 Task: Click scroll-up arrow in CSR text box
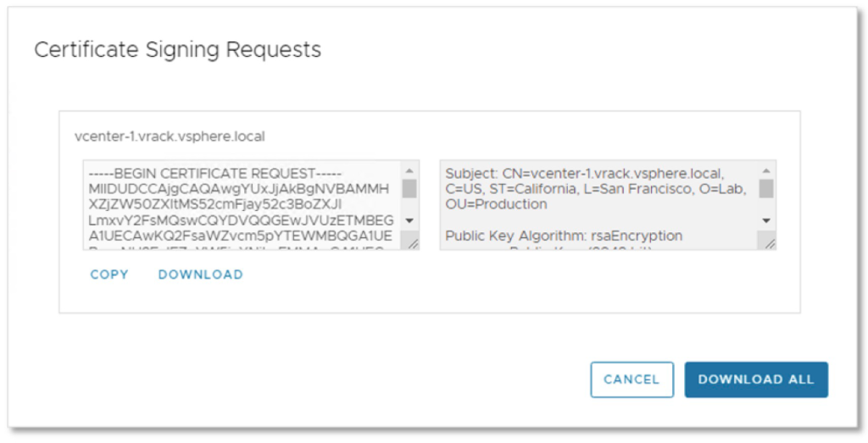[x=409, y=169]
